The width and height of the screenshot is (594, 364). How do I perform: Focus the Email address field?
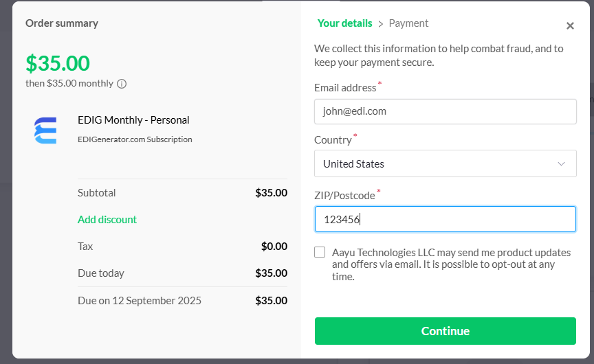[445, 111]
